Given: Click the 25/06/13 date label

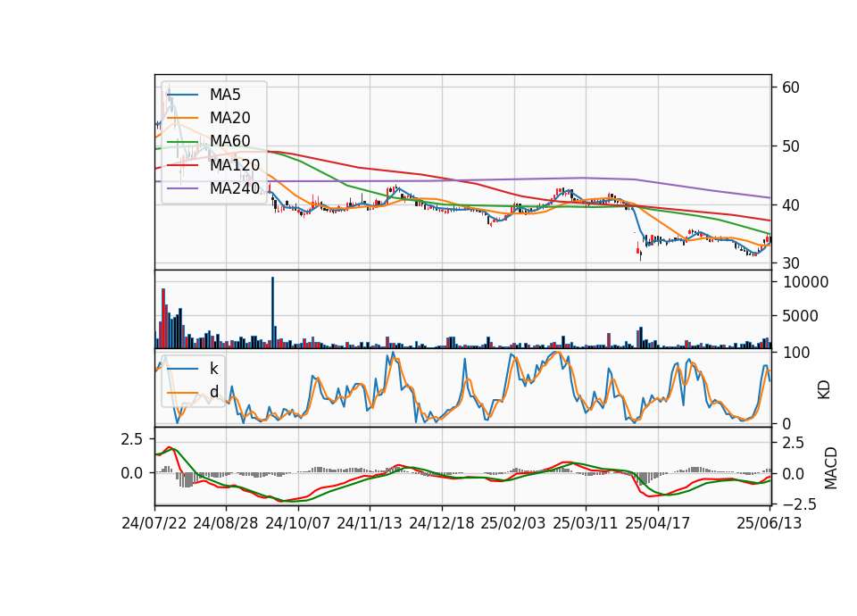Looking at the screenshot, I should (770, 523).
